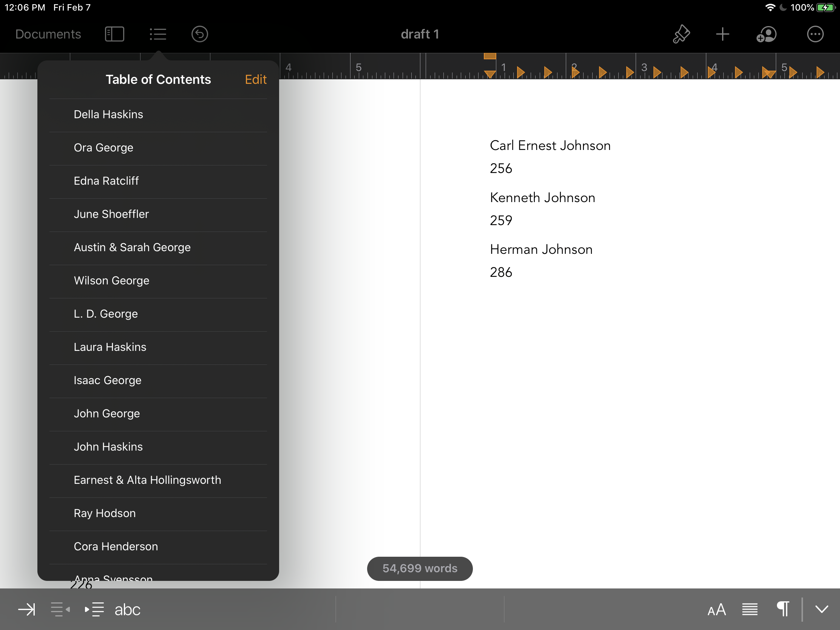
Task: Tap Edit in Table of Contents
Action: tap(256, 79)
